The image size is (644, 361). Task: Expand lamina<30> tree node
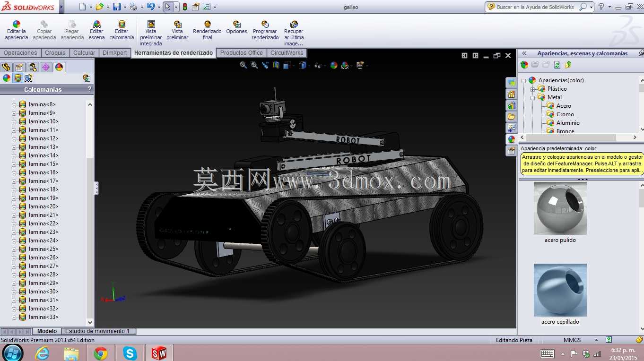point(14,292)
